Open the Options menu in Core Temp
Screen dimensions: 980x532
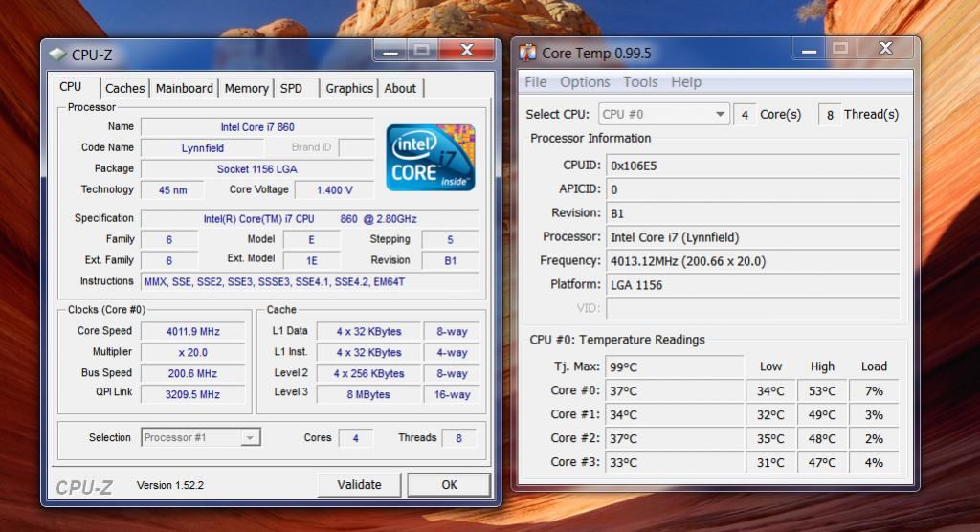tap(585, 82)
